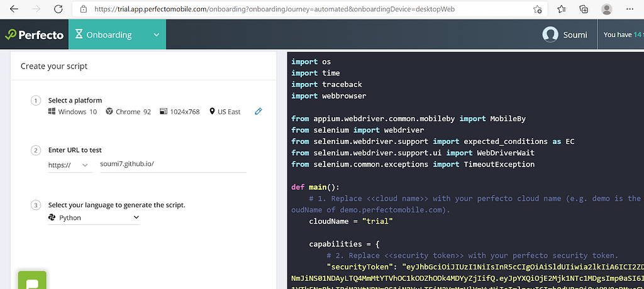Screen dimensions: 644x289
Task: Click the WebDriverWait import line
Action: click(x=413, y=153)
